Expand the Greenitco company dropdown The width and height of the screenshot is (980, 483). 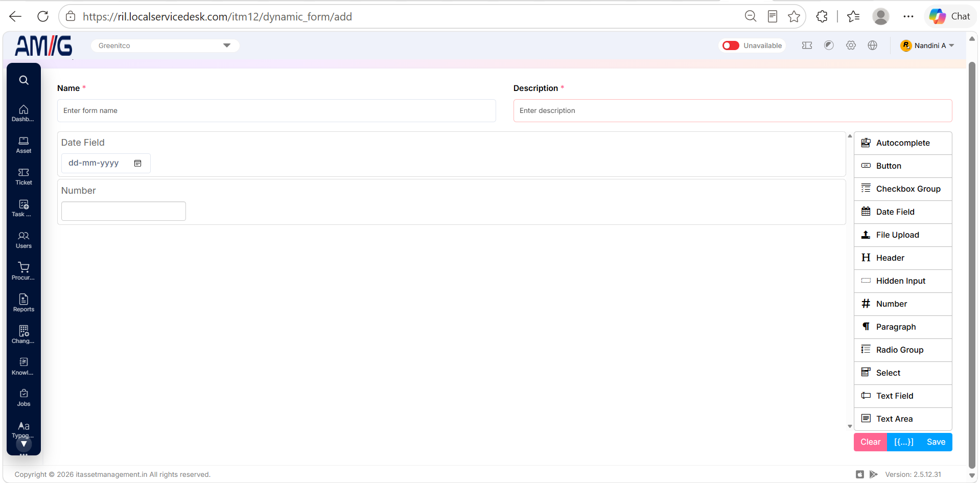pos(165,45)
